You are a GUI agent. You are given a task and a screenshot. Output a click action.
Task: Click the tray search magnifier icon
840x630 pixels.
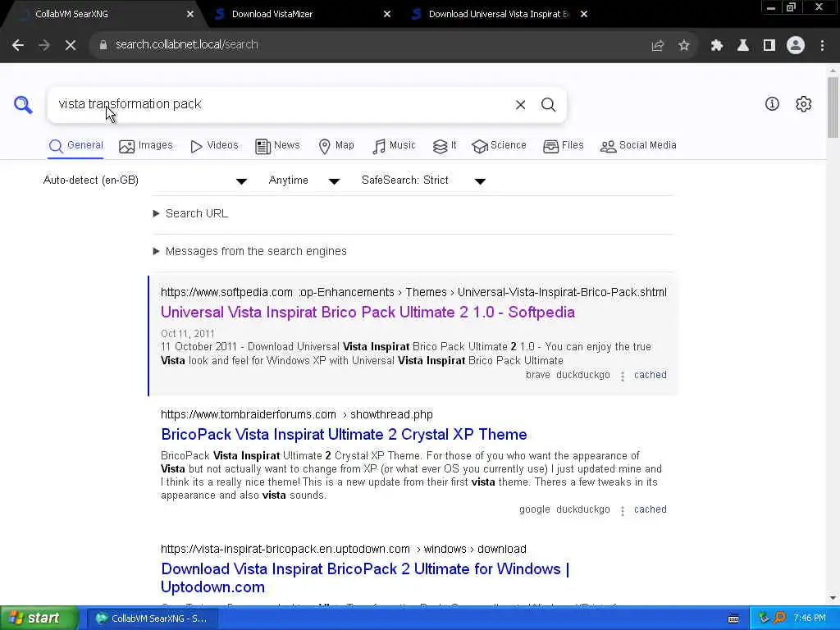coord(779,618)
